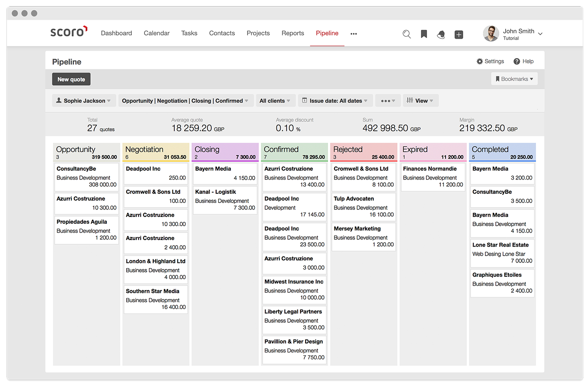Open Cromwell & Sons Ltd 100.00 card
Image resolution: width=588 pixels, height=387 pixels.
156,197
